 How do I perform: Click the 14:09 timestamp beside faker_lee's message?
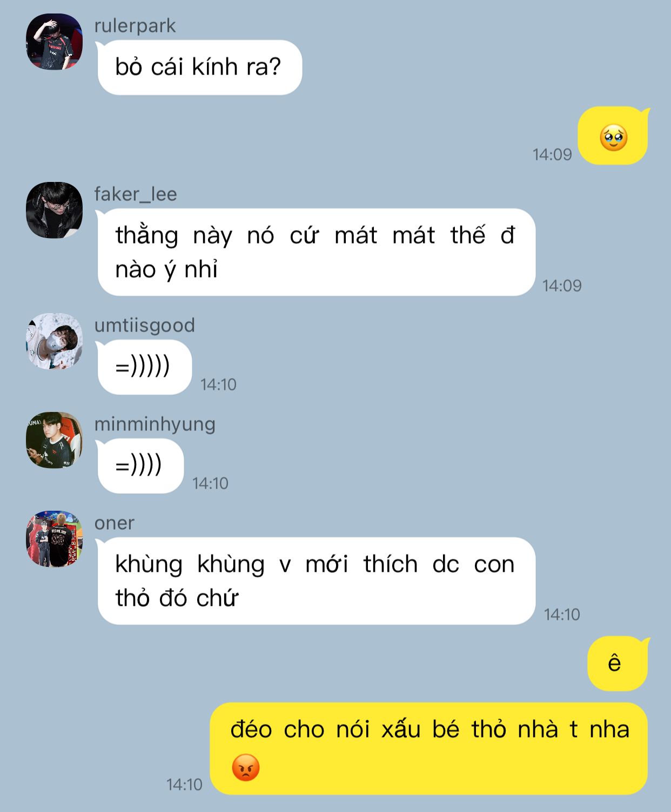pos(562,286)
